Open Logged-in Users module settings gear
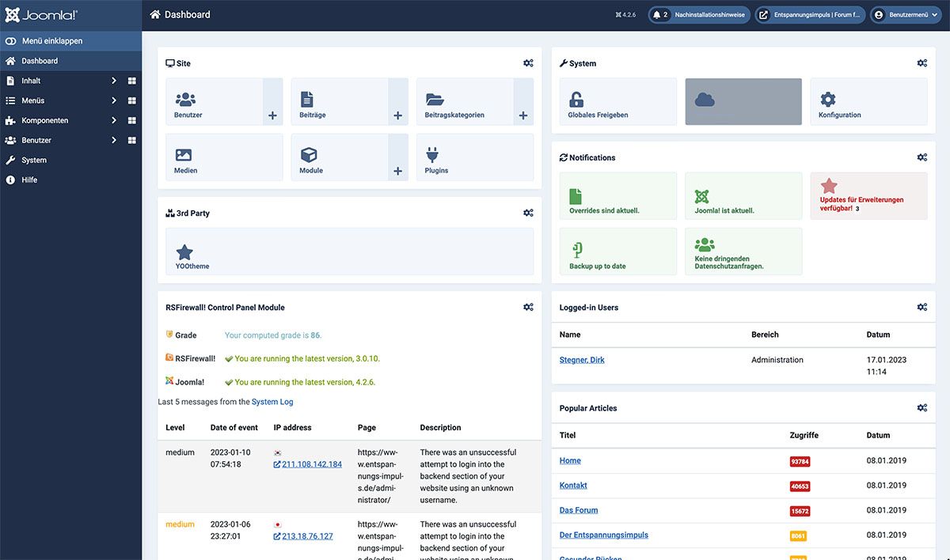Image resolution: width=950 pixels, height=560 pixels. click(922, 307)
